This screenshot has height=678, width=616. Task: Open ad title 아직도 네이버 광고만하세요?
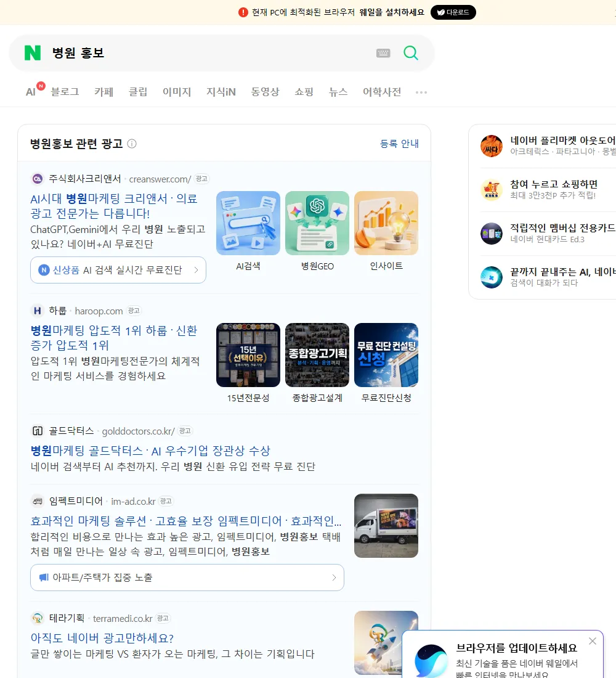click(x=102, y=638)
